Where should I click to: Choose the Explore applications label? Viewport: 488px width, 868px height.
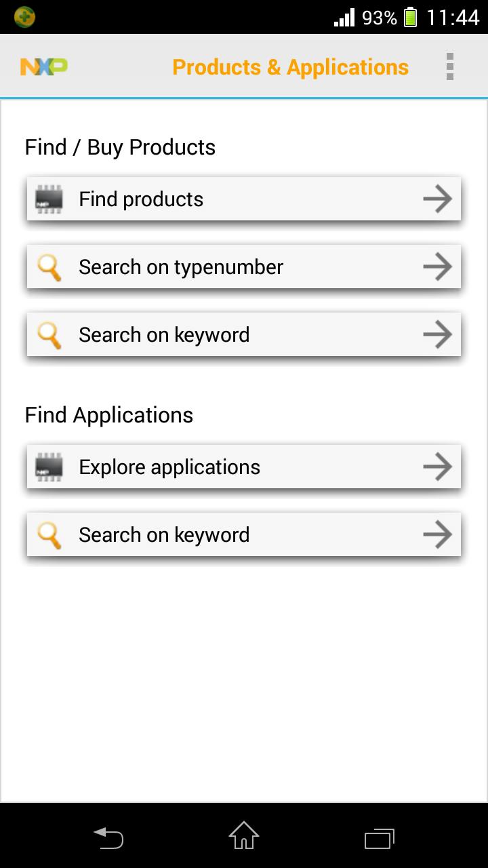pyautogui.click(x=169, y=467)
